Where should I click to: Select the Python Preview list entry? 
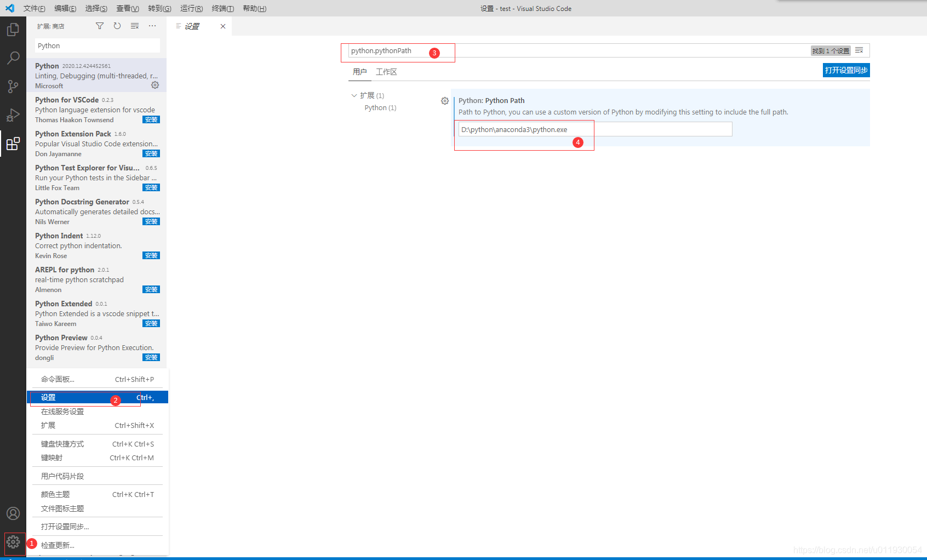(x=96, y=347)
